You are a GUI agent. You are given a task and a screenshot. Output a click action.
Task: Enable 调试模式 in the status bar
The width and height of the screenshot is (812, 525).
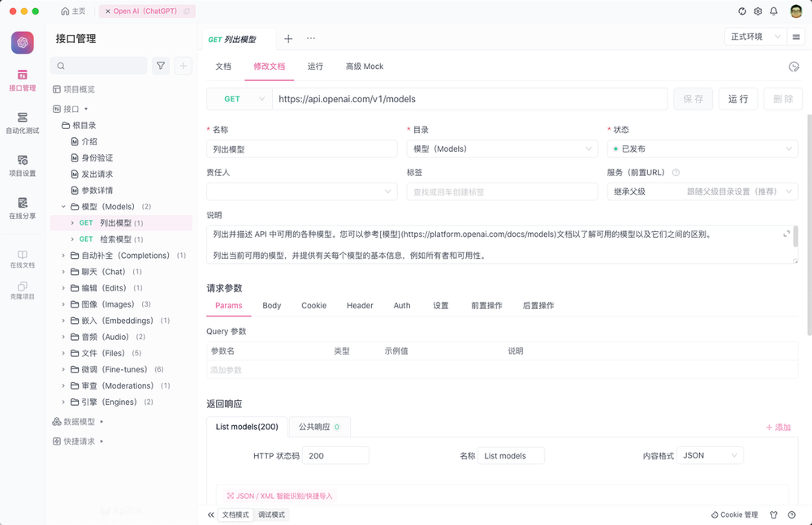[273, 514]
